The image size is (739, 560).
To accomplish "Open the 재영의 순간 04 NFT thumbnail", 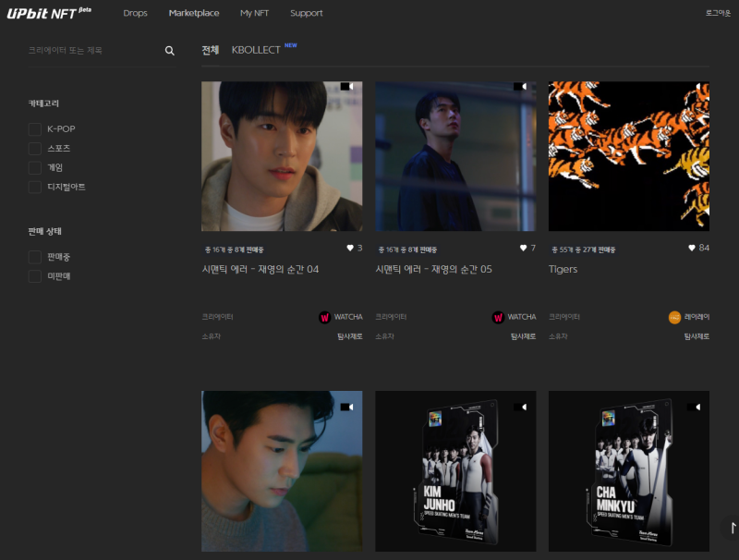I will pyautogui.click(x=282, y=156).
